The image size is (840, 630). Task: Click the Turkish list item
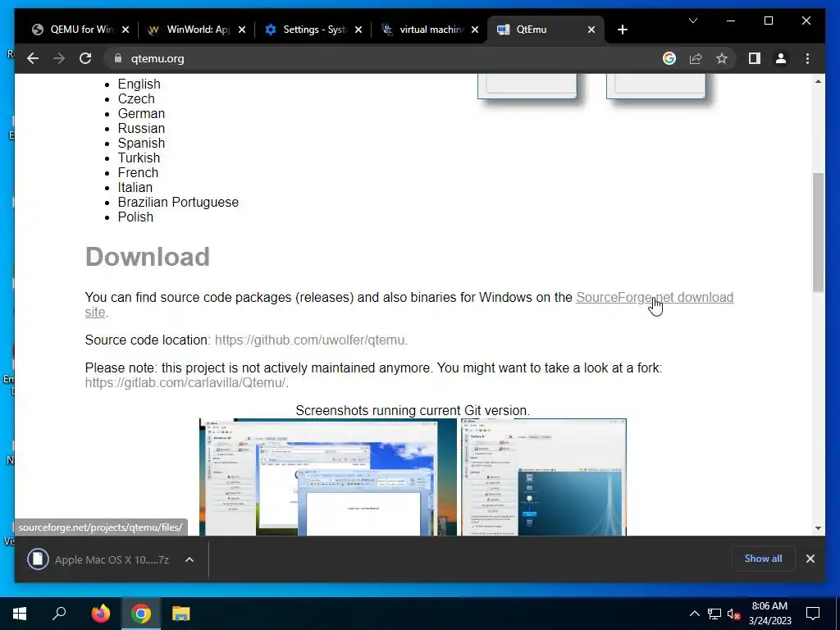(139, 158)
